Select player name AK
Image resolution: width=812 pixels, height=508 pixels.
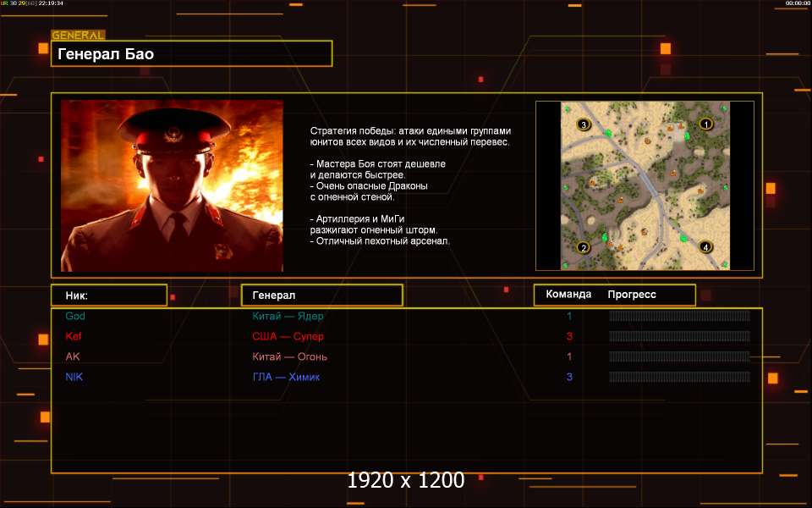(x=73, y=356)
